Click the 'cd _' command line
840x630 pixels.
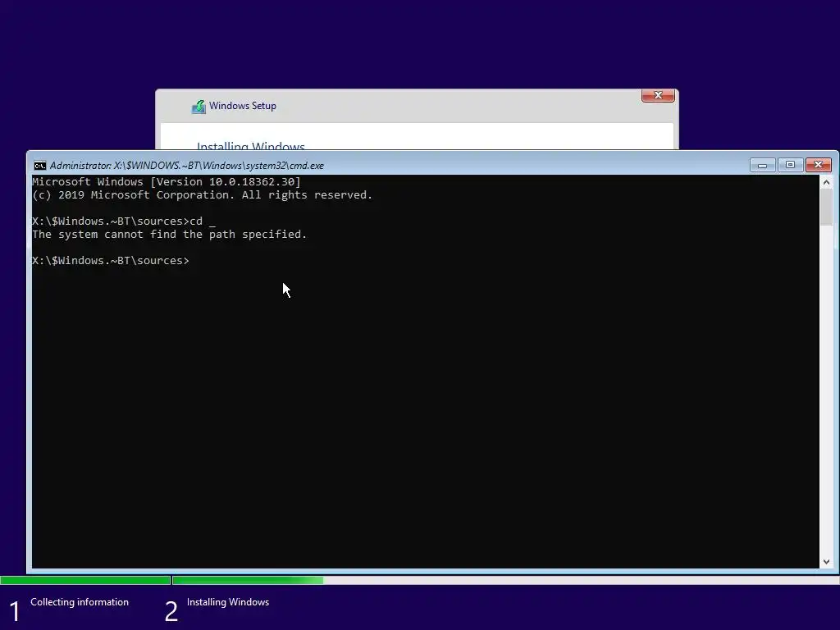[123, 221]
